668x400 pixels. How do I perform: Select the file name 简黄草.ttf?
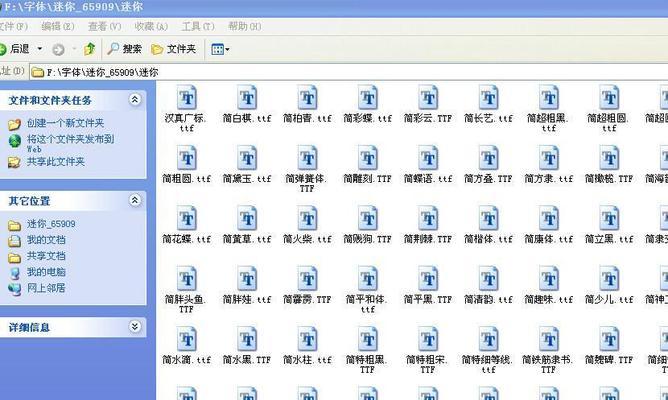[247, 239]
